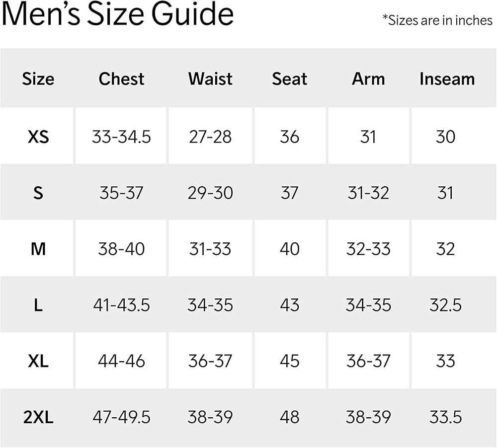Viewport: 497px width, 448px height.
Task: Click inseam value 33 for size XL
Action: pos(445,361)
